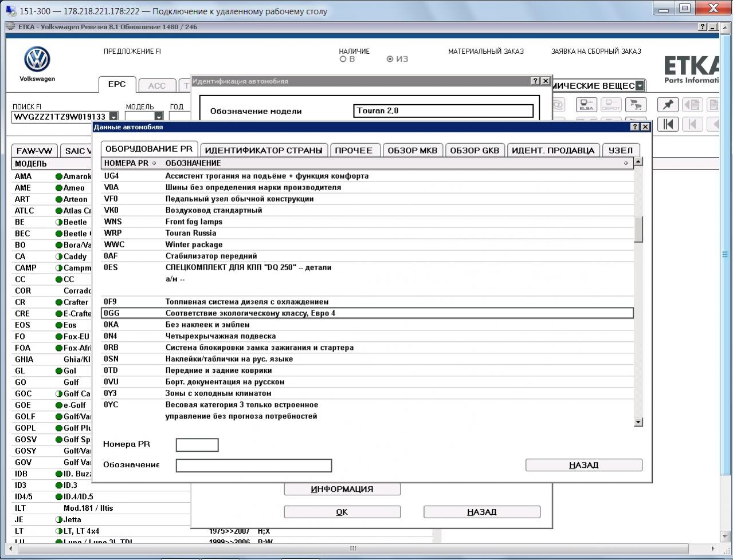Click the jump-to-first arrow icon
The width and height of the screenshot is (733, 560).
[x=668, y=124]
